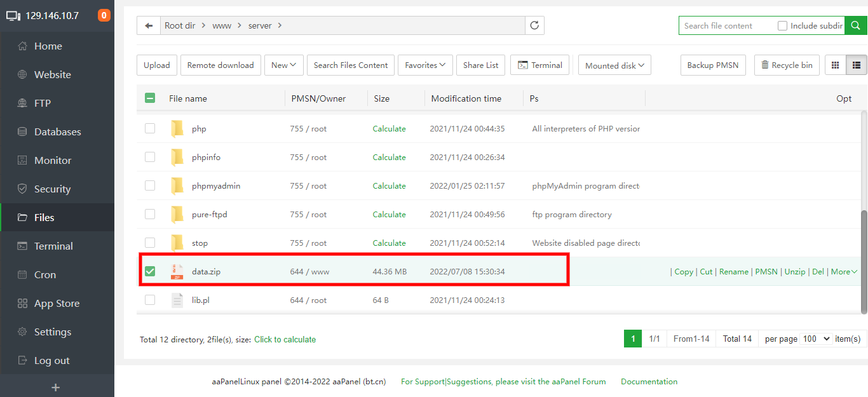Check the phpinfo folder checkbox
This screenshot has width=868, height=397.
click(x=150, y=157)
